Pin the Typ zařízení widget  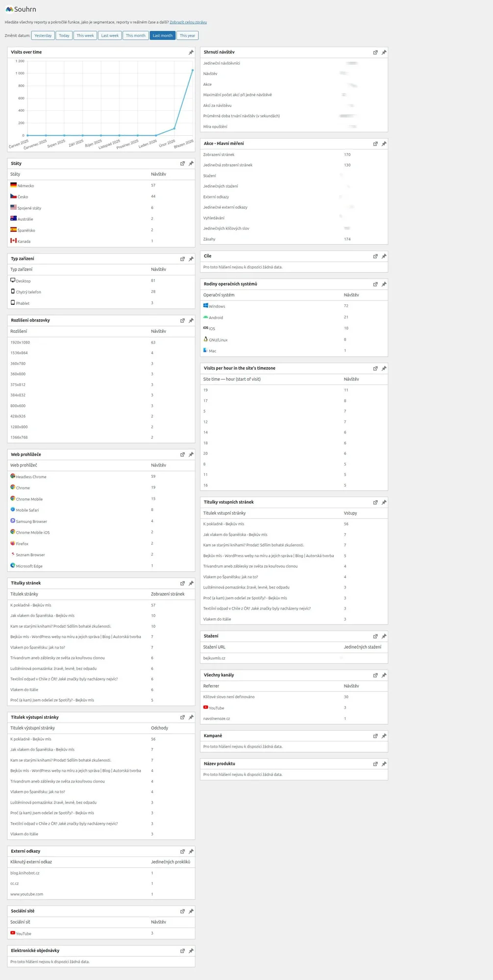click(x=191, y=259)
